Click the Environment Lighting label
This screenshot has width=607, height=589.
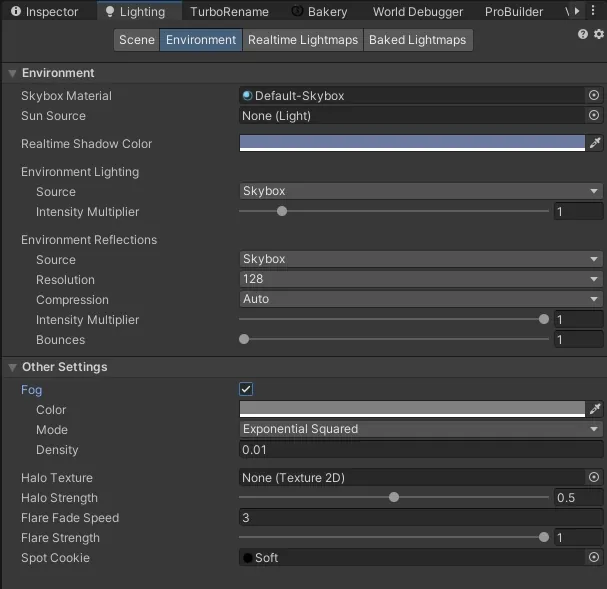[80, 172]
